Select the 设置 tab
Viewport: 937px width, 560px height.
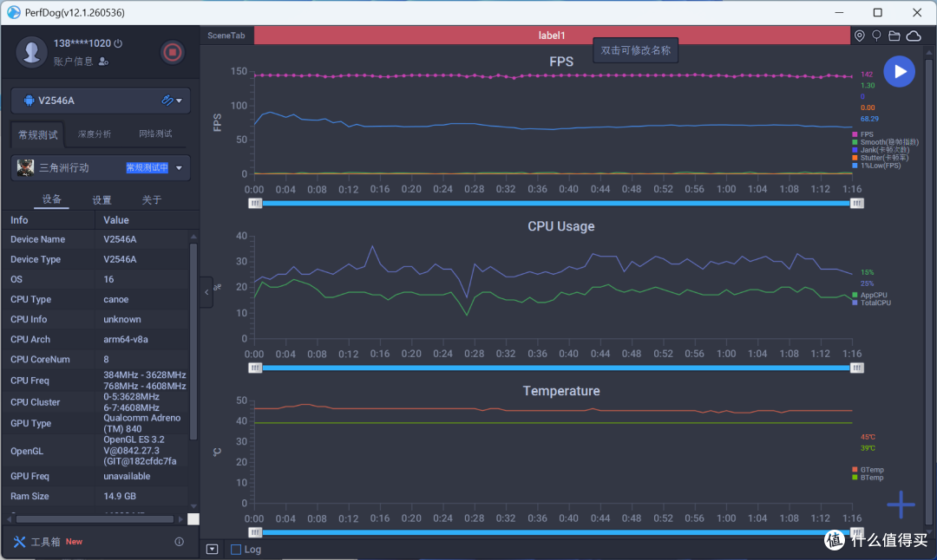click(102, 200)
